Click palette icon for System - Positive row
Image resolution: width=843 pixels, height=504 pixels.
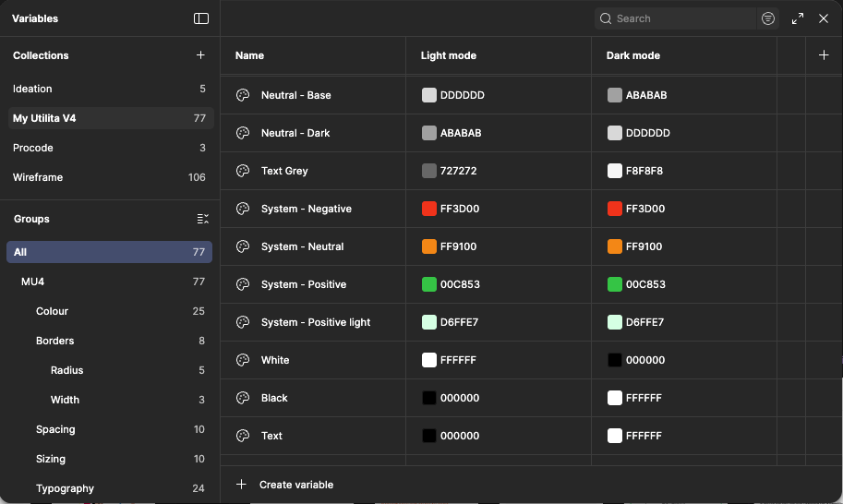tap(243, 284)
